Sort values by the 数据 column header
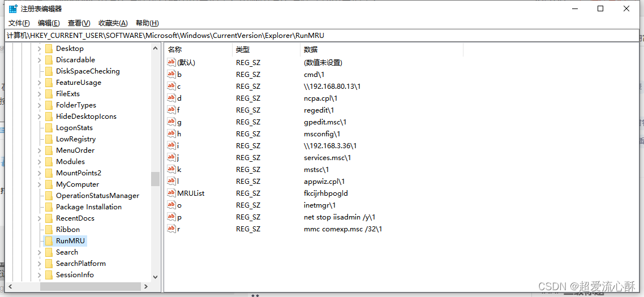The image size is (644, 297). coord(381,50)
